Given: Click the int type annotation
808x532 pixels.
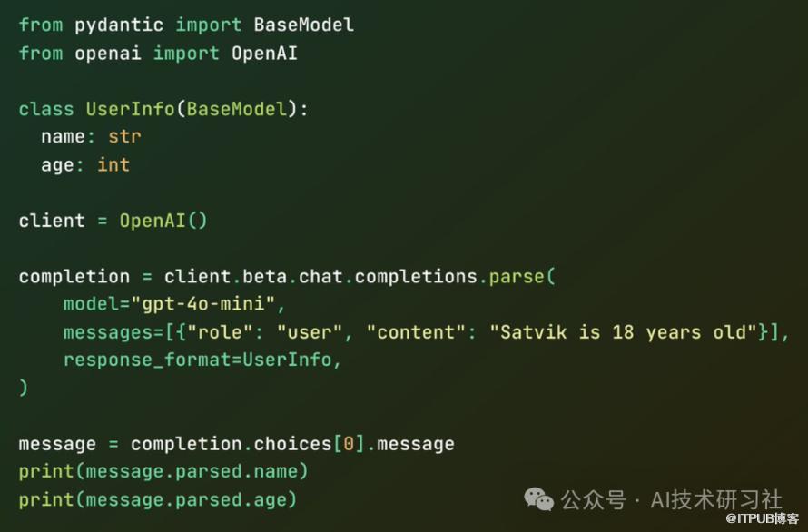Looking at the screenshot, I should pyautogui.click(x=113, y=164).
